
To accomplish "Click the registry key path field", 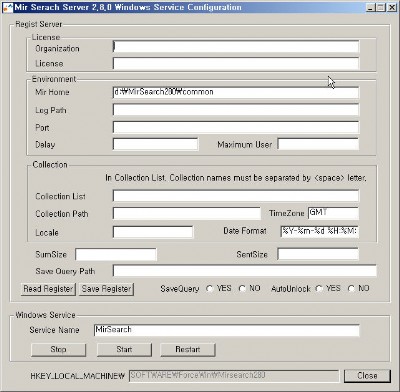I will pyautogui.click(x=234, y=376).
